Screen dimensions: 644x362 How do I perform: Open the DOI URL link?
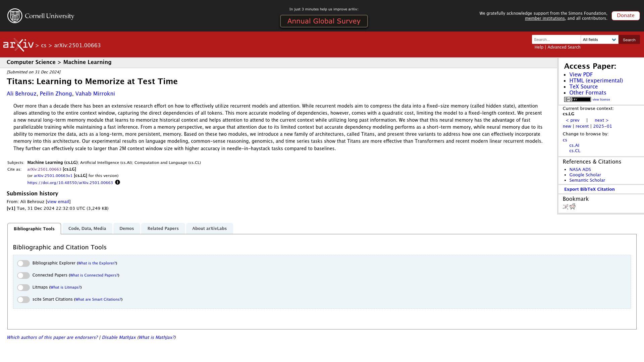pos(70,183)
